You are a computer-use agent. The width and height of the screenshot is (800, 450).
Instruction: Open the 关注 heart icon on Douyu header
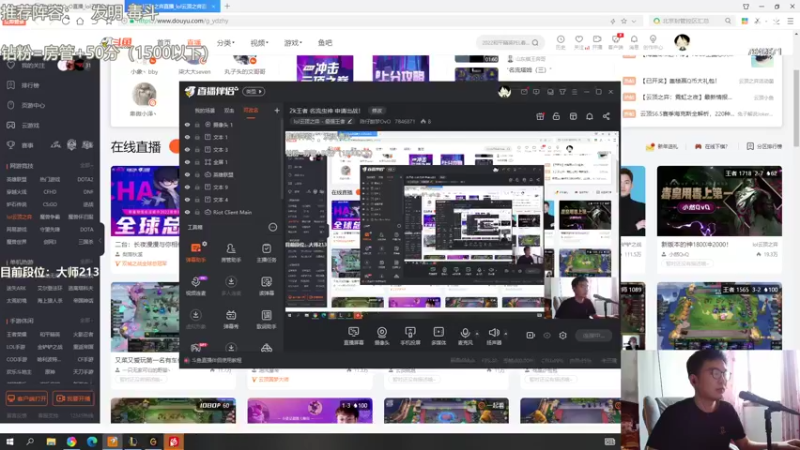tap(579, 42)
